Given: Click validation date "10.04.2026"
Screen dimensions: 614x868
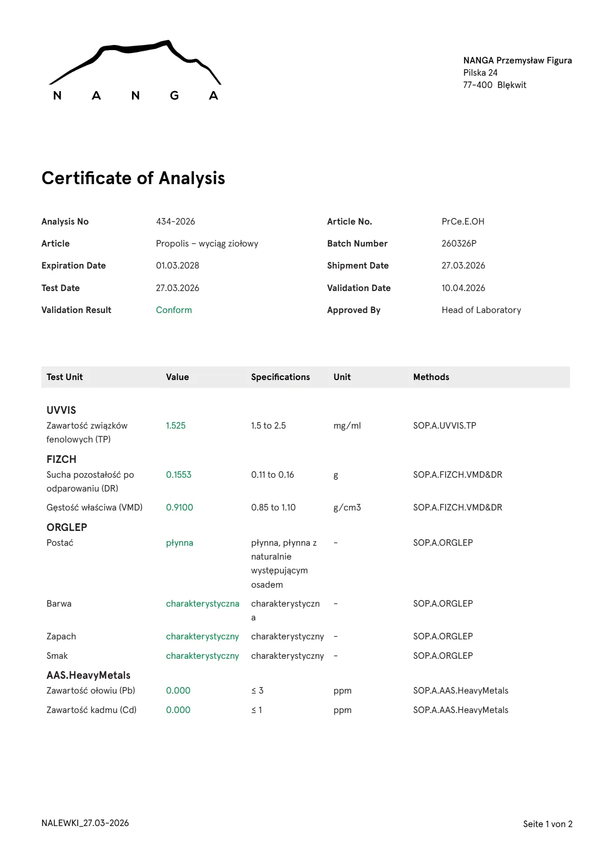Looking at the screenshot, I should pos(464,288).
